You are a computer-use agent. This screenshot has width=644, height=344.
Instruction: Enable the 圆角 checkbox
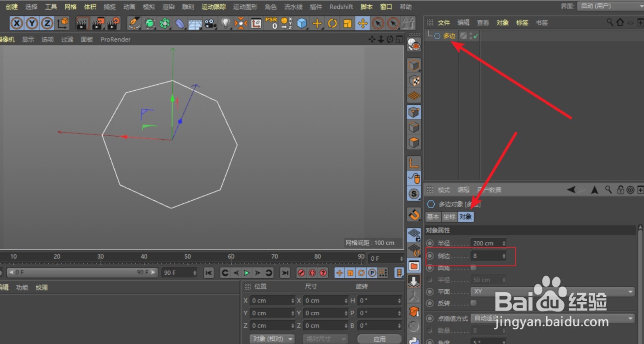pos(474,268)
